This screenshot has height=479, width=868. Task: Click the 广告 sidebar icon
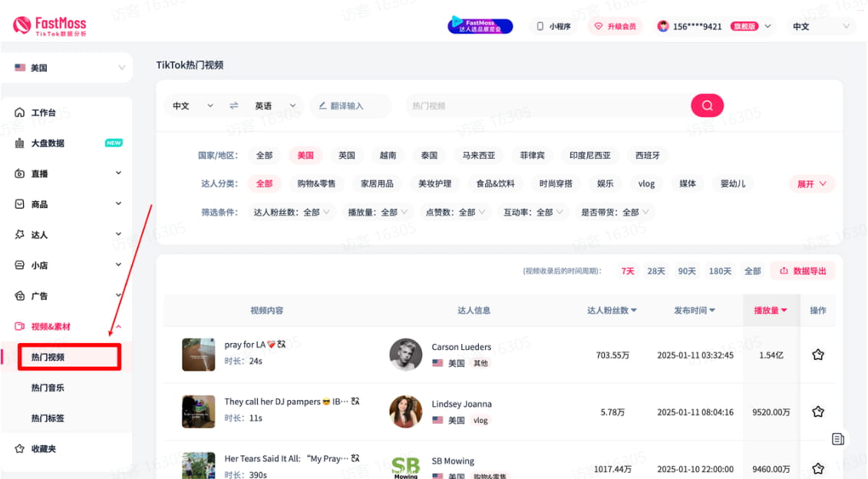click(19, 295)
